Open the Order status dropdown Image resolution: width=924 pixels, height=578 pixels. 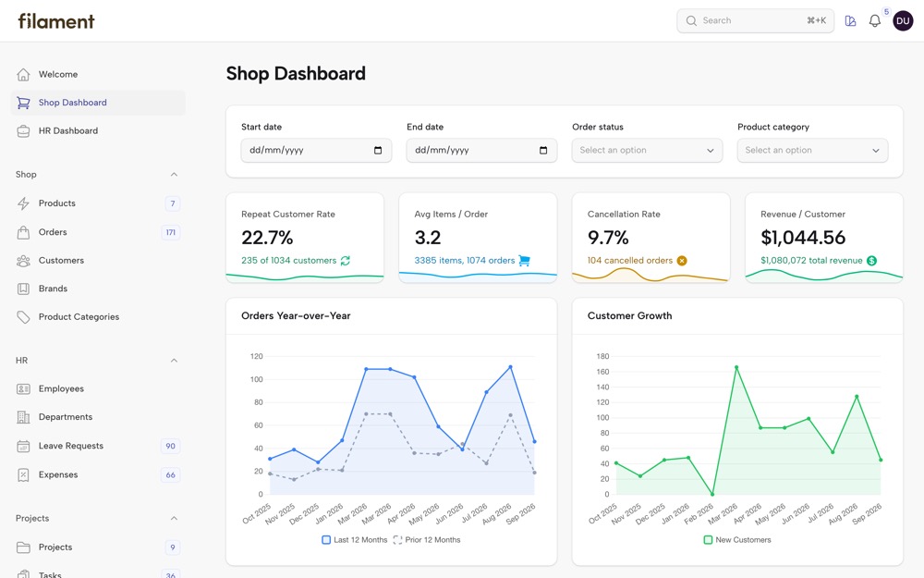click(647, 151)
